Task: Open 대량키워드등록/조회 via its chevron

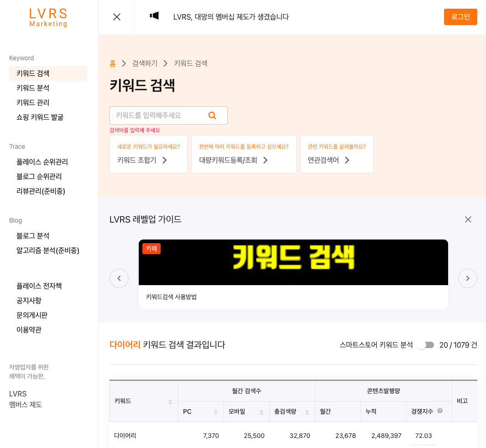Action: point(265,161)
